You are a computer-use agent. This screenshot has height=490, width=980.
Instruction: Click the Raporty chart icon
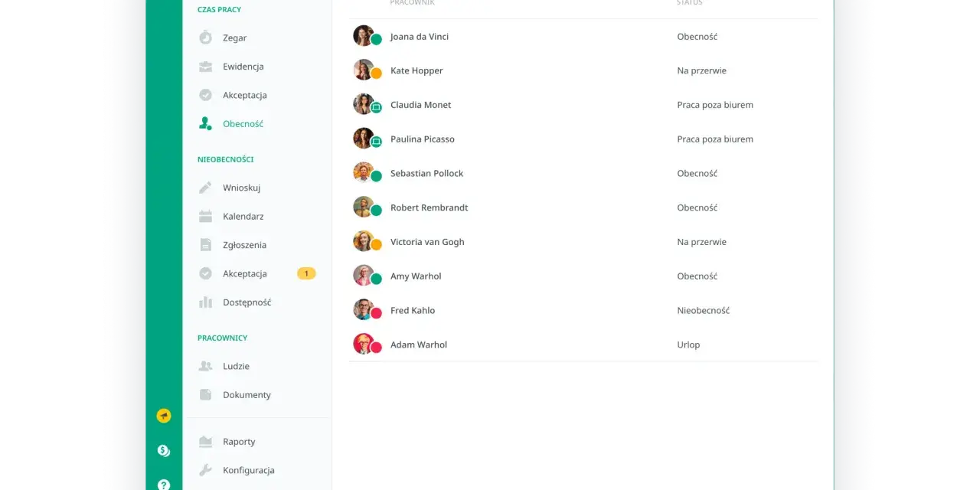[x=205, y=442]
